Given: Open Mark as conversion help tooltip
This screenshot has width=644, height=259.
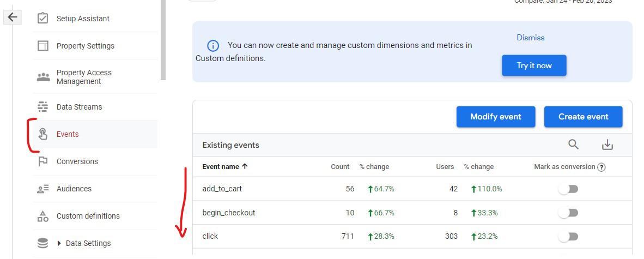Looking at the screenshot, I should (x=602, y=167).
